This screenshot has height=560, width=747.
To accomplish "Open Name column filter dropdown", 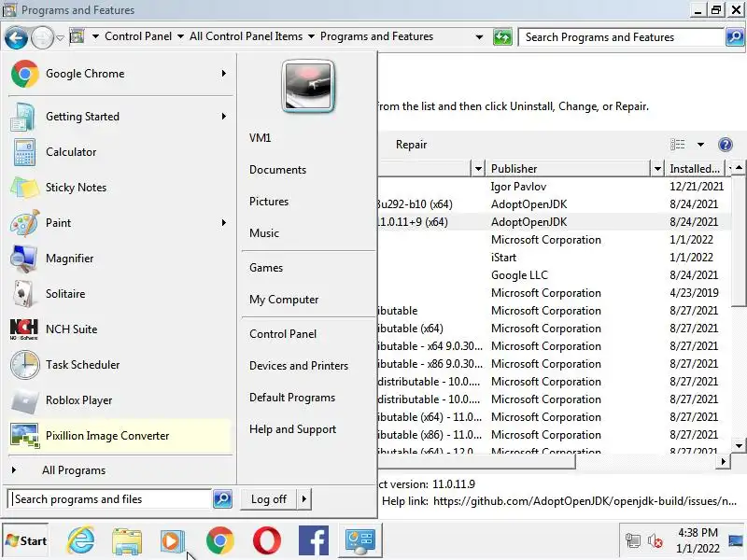I will pyautogui.click(x=478, y=169).
